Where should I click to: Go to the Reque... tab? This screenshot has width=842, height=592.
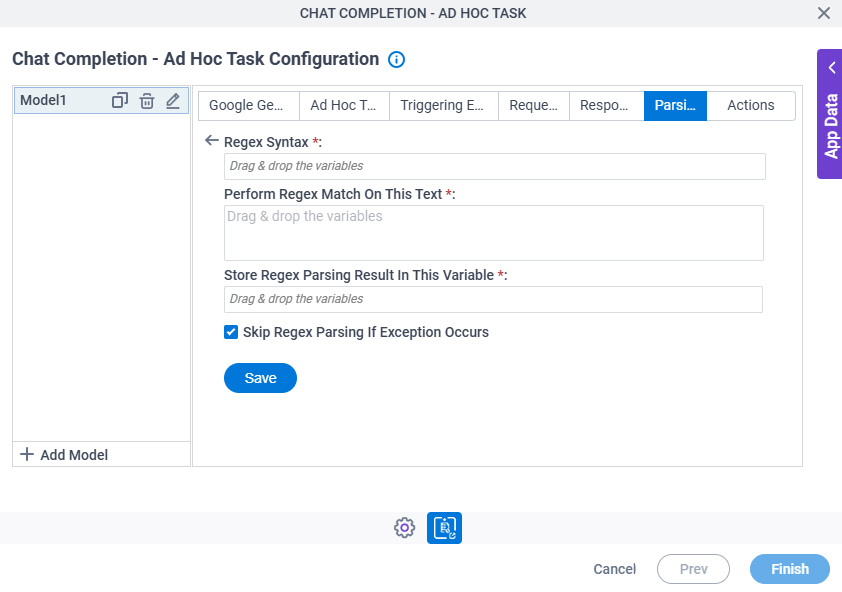[x=534, y=105]
